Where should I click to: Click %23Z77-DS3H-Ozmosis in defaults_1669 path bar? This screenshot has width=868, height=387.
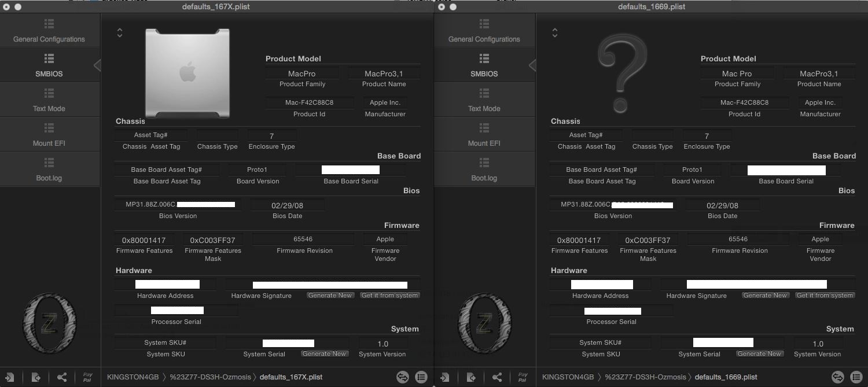tap(646, 377)
